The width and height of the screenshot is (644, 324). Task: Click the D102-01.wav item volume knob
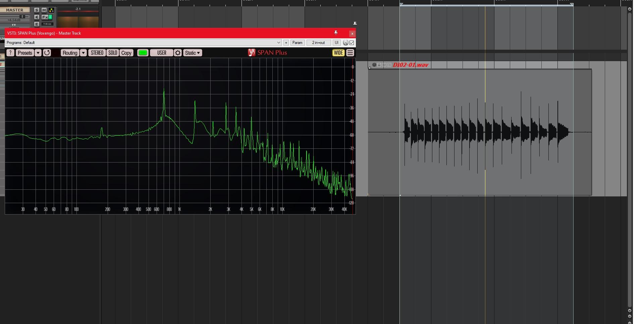pyautogui.click(x=374, y=65)
